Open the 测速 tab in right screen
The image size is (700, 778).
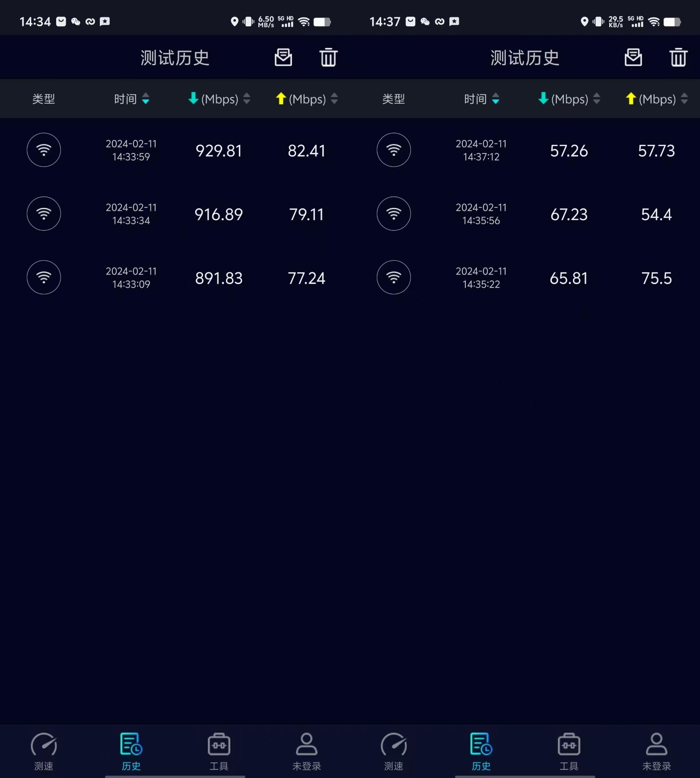click(394, 752)
